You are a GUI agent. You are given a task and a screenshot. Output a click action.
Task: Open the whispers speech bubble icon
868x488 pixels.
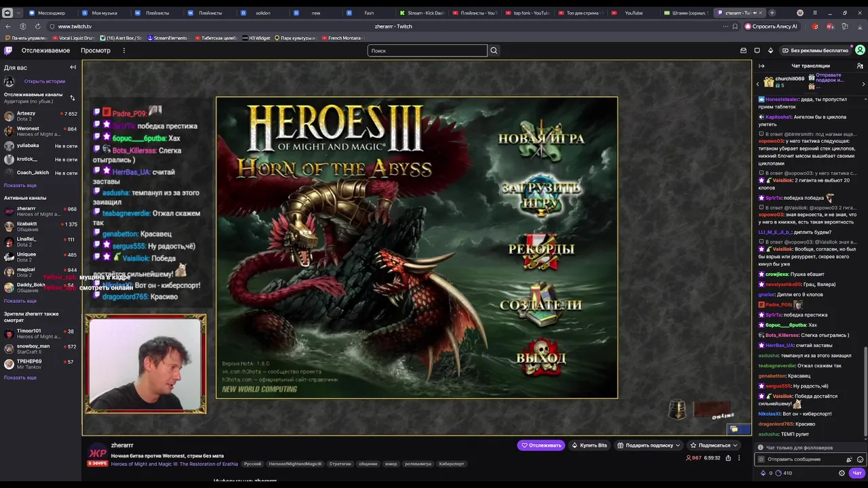[757, 50]
